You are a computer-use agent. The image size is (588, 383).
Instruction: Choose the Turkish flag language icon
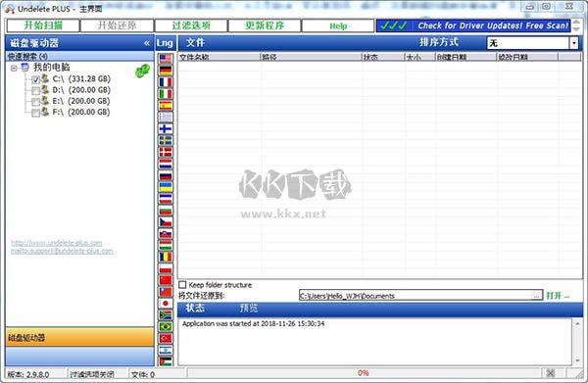[x=165, y=338]
